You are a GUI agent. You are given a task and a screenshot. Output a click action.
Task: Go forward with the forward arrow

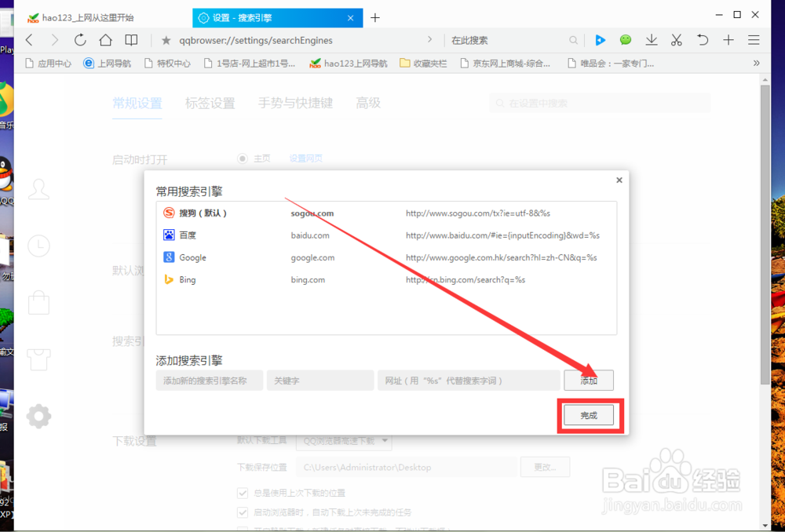55,40
